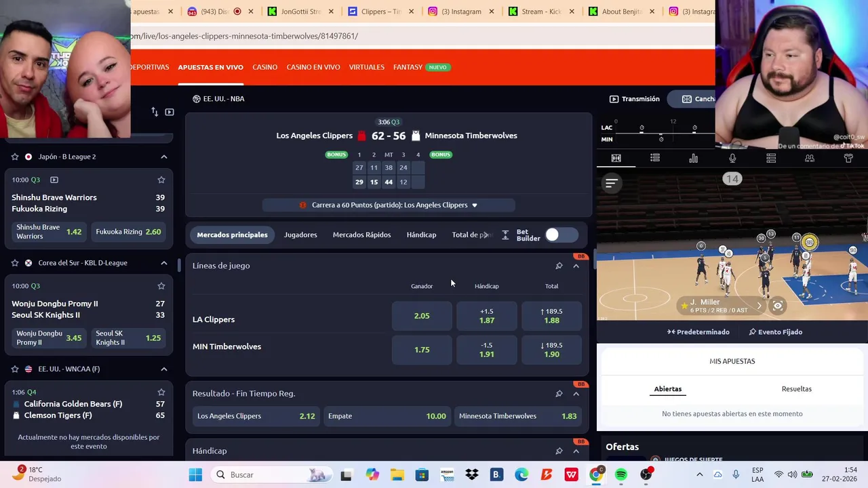The width and height of the screenshot is (868, 488).
Task: Open the bar chart statistics tab
Action: click(x=693, y=158)
